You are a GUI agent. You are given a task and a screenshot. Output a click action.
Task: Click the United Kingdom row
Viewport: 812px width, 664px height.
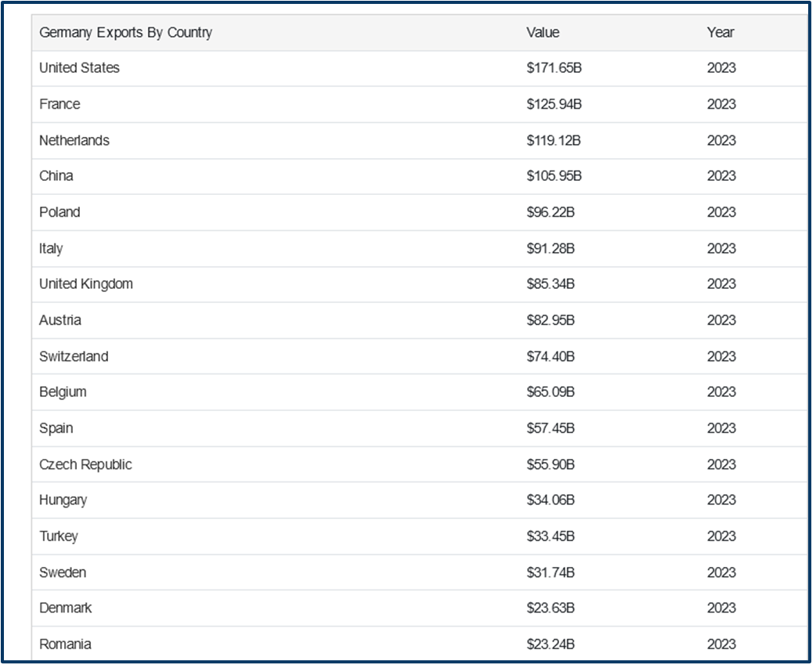click(x=86, y=284)
